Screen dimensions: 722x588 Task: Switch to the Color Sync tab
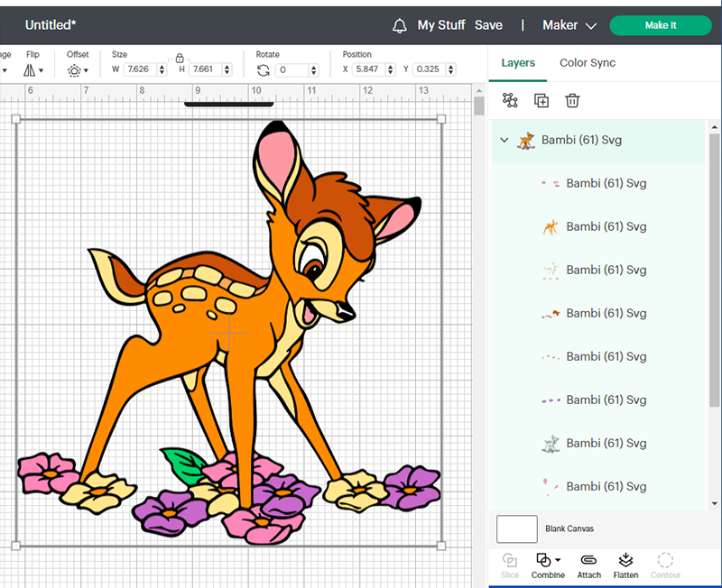pos(588,63)
